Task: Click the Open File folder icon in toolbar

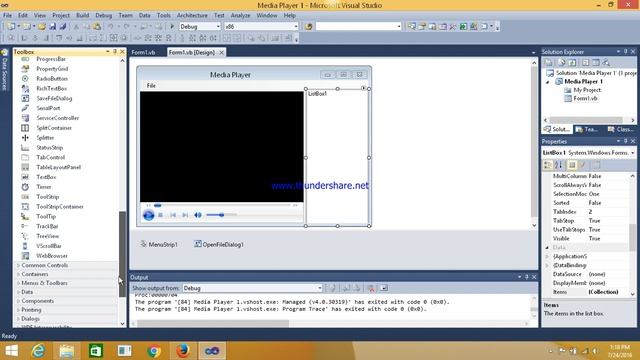Action: click(x=42, y=27)
